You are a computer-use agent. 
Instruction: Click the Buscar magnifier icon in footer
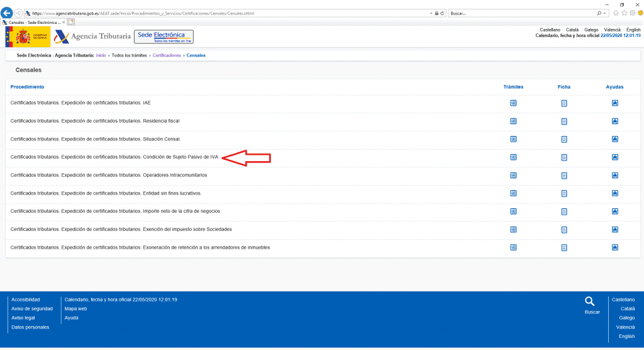pyautogui.click(x=589, y=302)
